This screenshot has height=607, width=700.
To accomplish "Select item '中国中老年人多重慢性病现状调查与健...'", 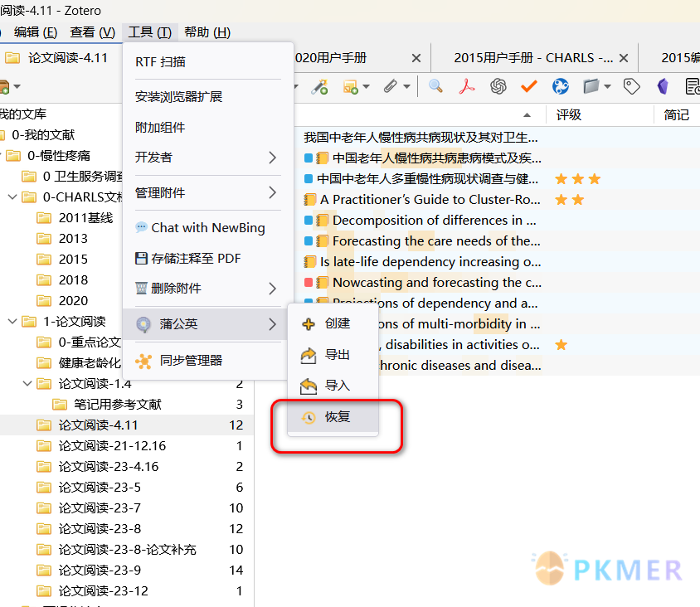I will click(427, 179).
